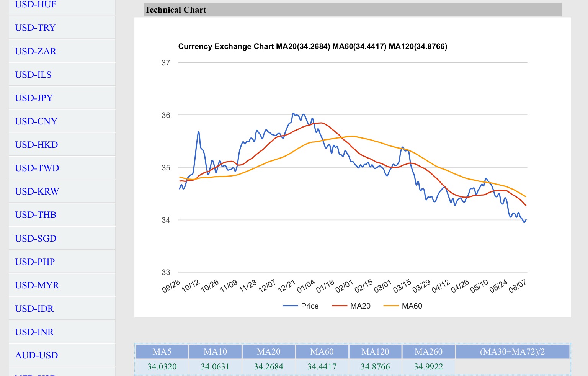Click the USD-TWD link
This screenshot has width=588, height=376.
[37, 168]
